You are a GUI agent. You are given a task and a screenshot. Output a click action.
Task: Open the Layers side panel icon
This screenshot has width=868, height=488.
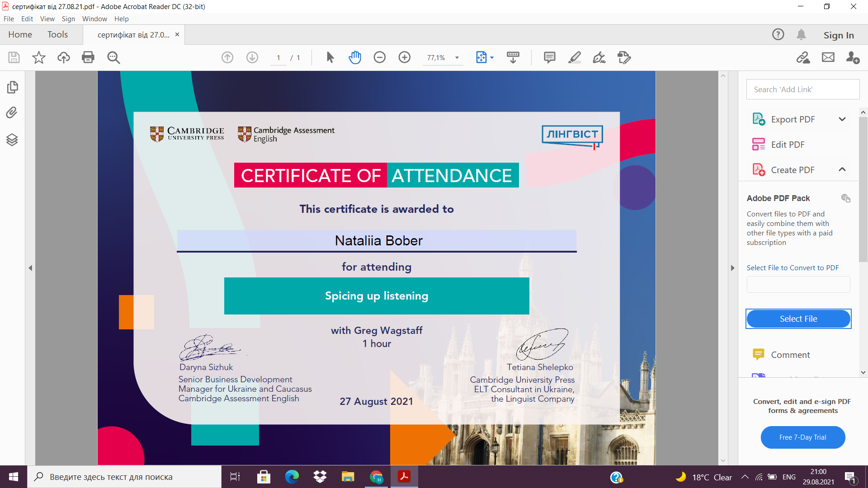click(12, 140)
